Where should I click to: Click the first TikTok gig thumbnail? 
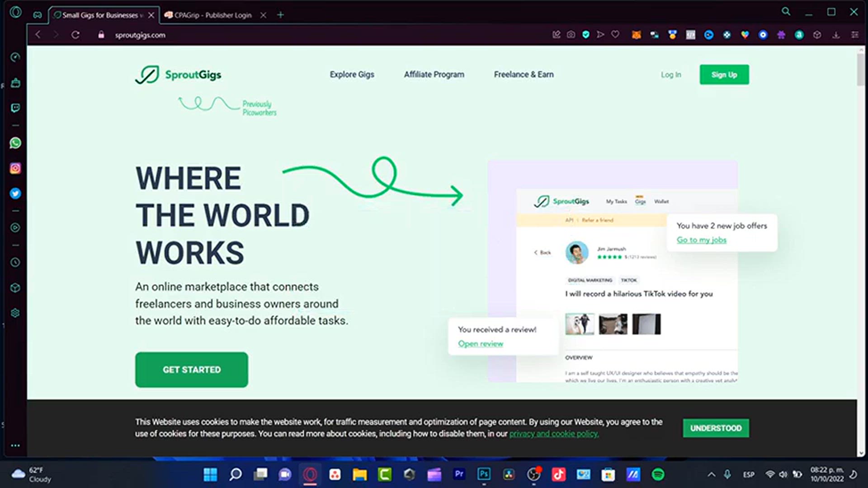(580, 324)
